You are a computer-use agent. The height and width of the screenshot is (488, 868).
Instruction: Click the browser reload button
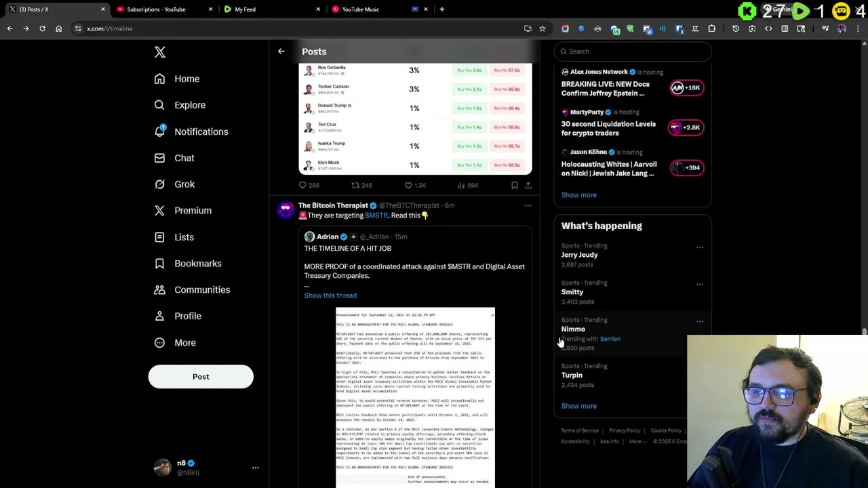point(42,28)
